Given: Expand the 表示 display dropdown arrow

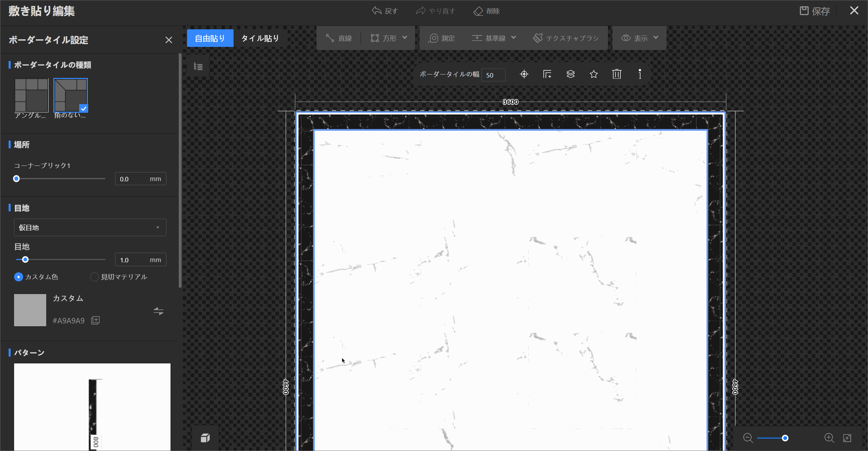Looking at the screenshot, I should [656, 38].
